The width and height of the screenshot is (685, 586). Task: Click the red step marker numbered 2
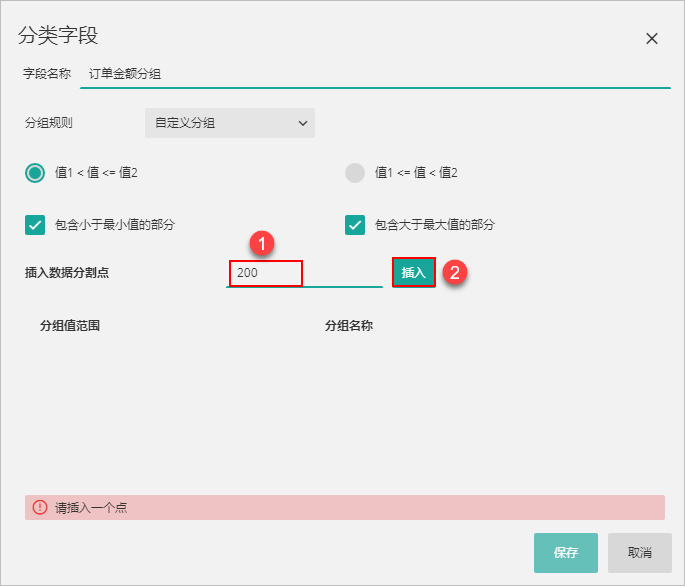[454, 272]
